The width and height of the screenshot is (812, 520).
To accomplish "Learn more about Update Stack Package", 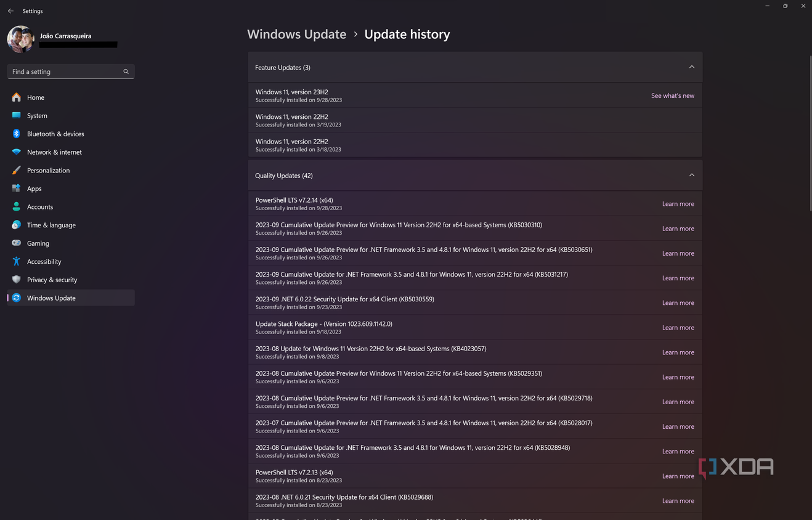I will coord(678,328).
